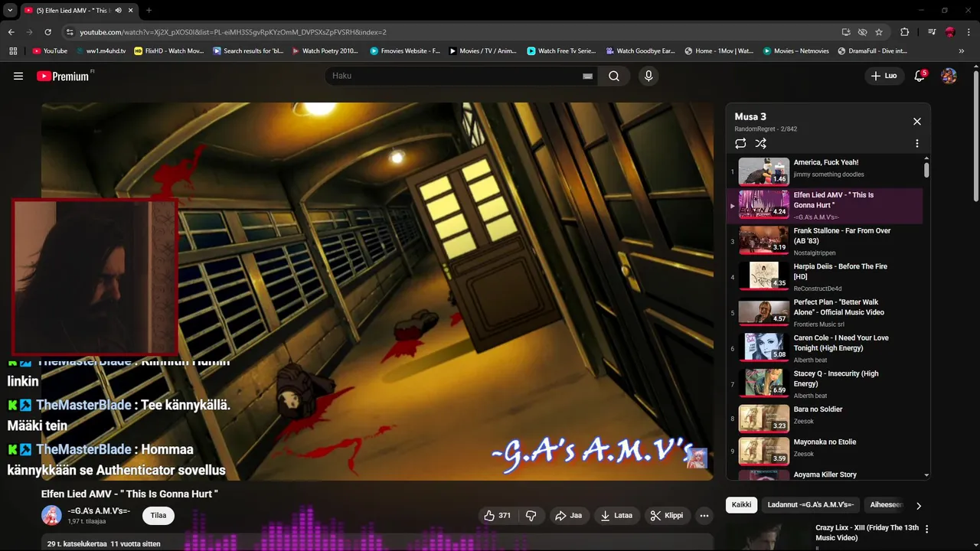Image resolution: width=980 pixels, height=551 pixels.
Task: Go back in browser history
Action: [x=11, y=32]
